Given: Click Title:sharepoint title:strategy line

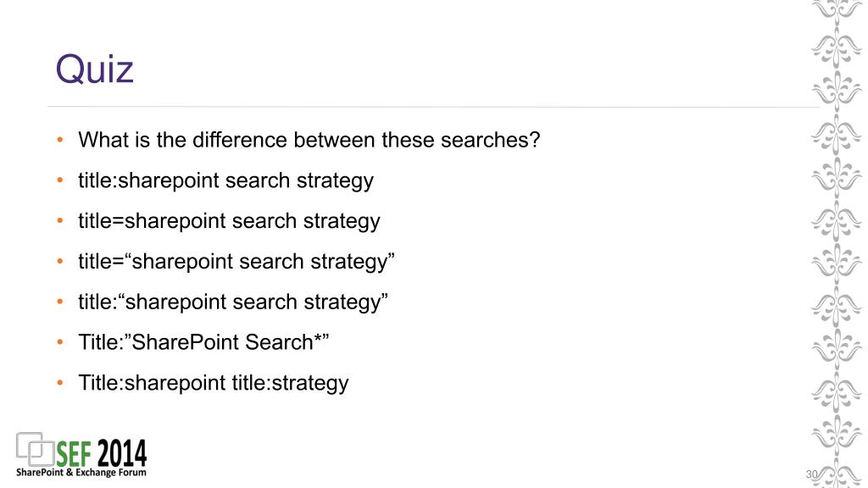Looking at the screenshot, I should click(213, 383).
